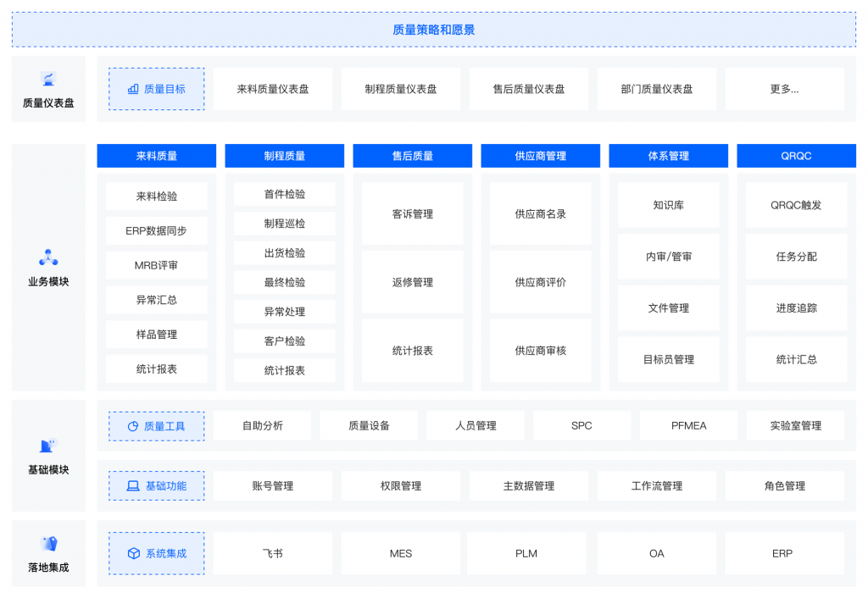The height and width of the screenshot is (598, 868).
Task: Open 自助分析 tool
Action: pos(263,425)
